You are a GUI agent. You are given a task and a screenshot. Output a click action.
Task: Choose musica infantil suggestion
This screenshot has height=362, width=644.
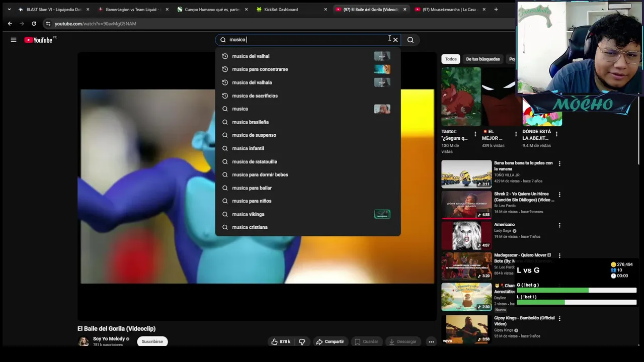308,148
